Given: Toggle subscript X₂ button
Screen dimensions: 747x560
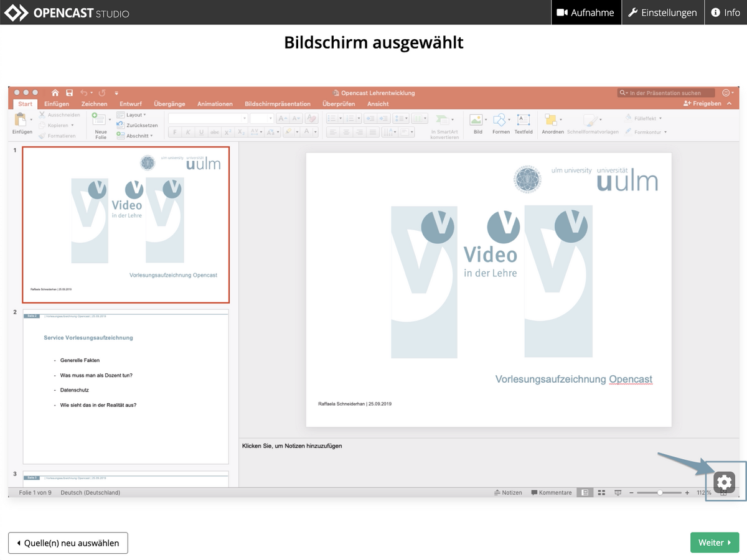Looking at the screenshot, I should [242, 132].
